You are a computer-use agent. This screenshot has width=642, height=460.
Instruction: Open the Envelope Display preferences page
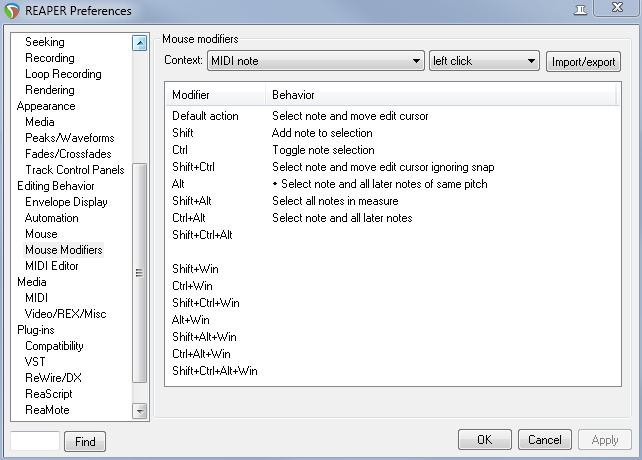(66, 202)
